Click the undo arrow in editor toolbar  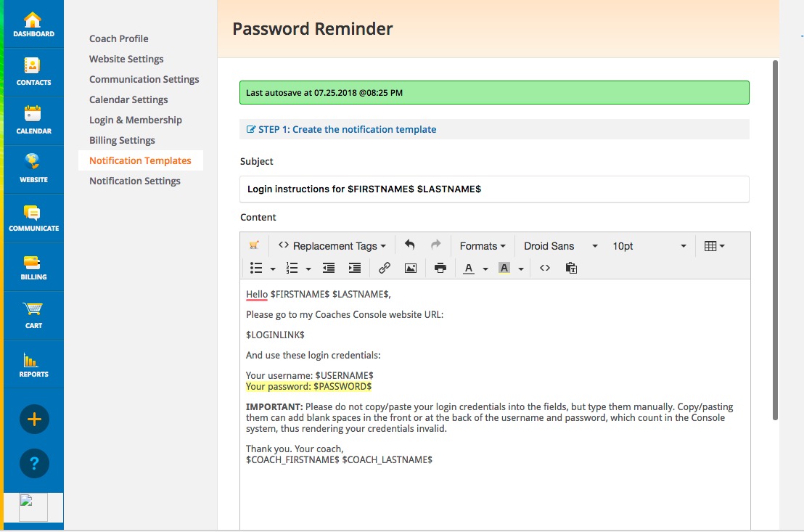[x=410, y=245]
